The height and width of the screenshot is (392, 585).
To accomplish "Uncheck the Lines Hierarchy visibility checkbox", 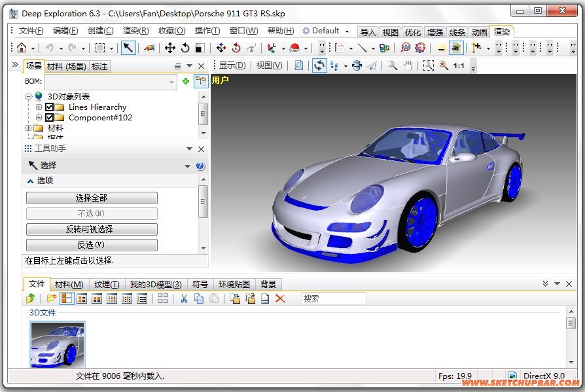I will [49, 107].
